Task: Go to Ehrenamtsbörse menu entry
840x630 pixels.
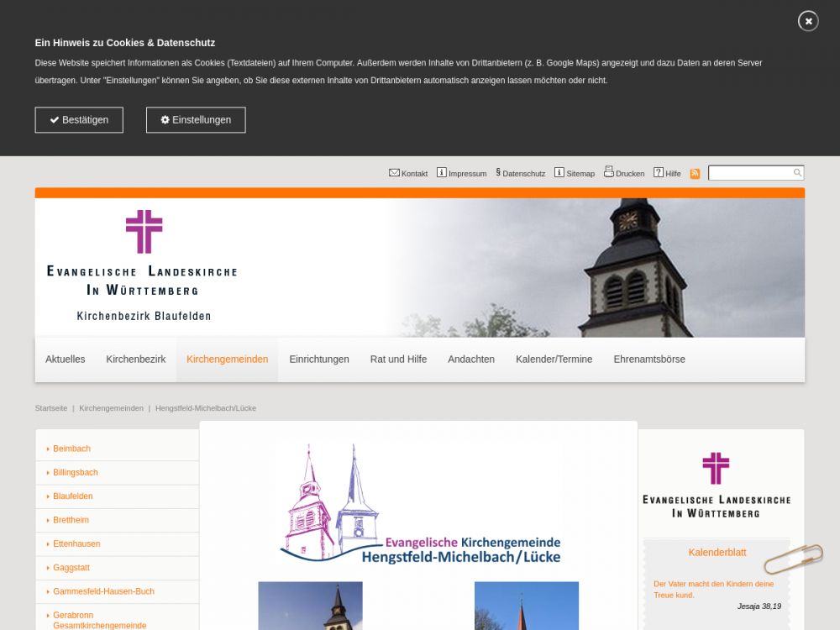Action: (x=649, y=360)
